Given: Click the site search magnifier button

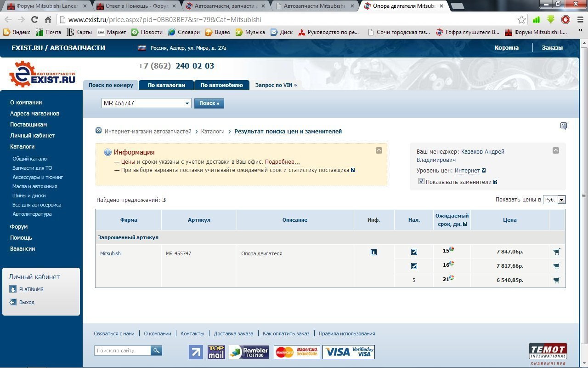Looking at the screenshot, I should (156, 351).
